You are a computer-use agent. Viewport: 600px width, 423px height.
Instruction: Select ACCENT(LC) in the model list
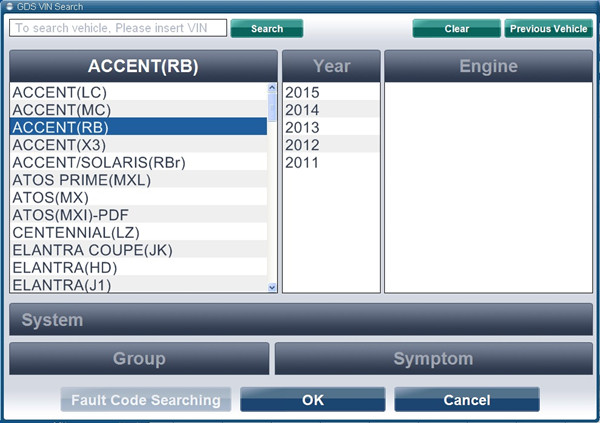tap(139, 92)
